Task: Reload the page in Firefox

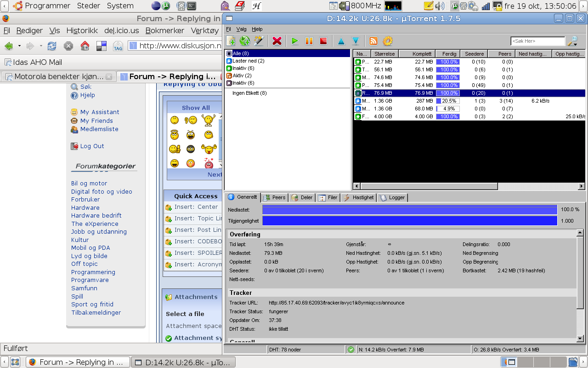Action: pyautogui.click(x=52, y=46)
